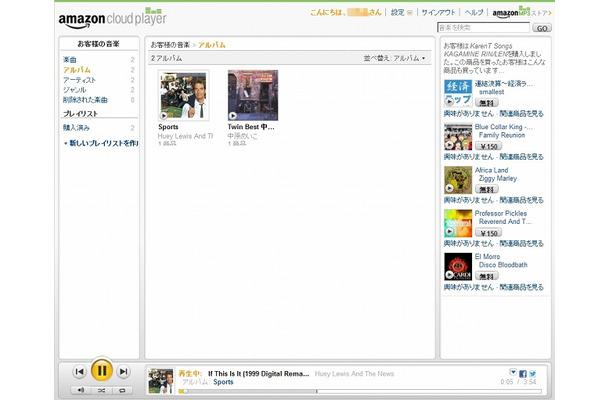Click the volume speaker icon
This screenshot has height=400, width=610.
[81, 390]
